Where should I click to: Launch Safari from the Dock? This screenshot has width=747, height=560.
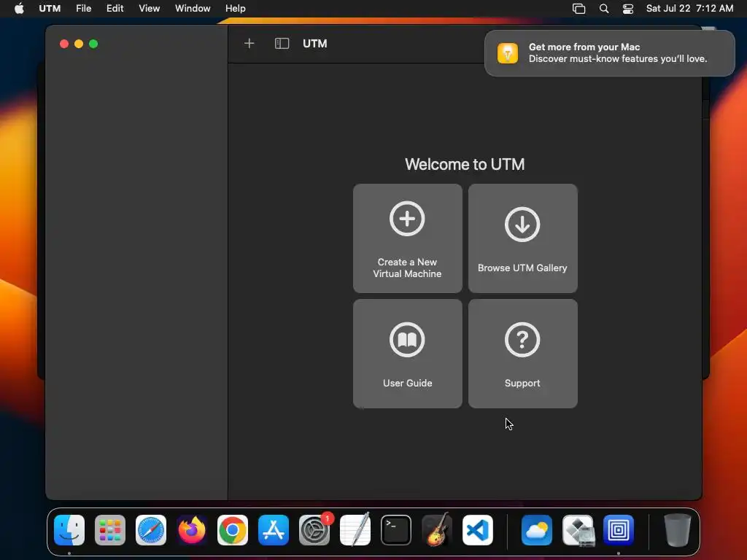click(151, 530)
